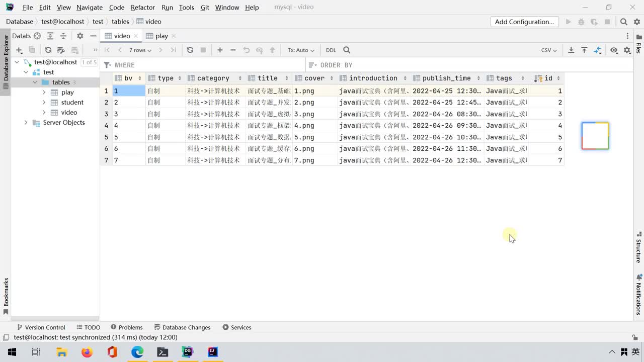Delete row with the minus icon
Screen dimensions: 644x362
(233, 50)
